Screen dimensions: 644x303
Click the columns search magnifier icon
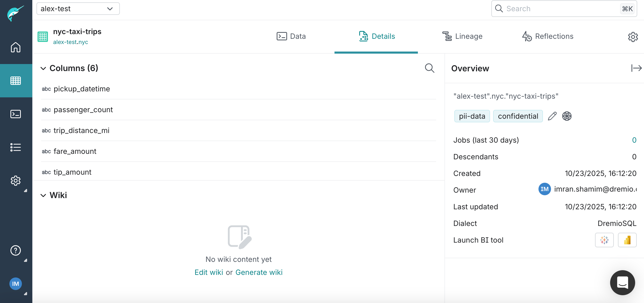click(429, 68)
